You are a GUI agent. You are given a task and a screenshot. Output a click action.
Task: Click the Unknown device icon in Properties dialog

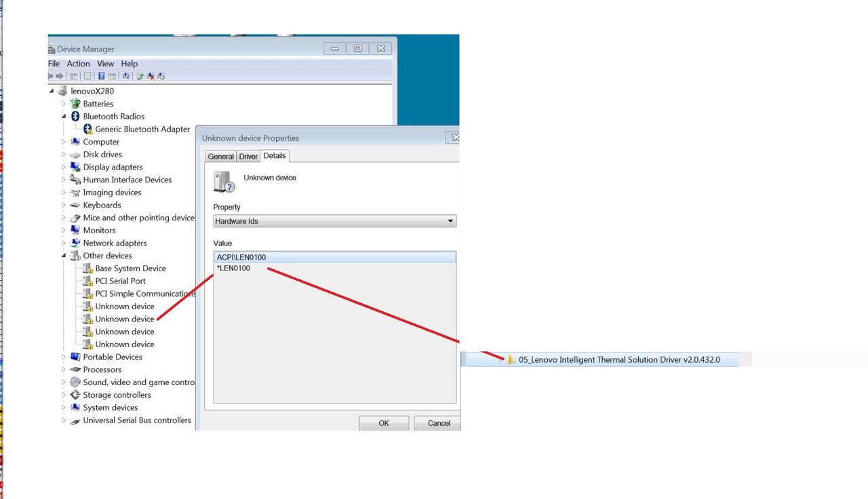click(x=224, y=182)
